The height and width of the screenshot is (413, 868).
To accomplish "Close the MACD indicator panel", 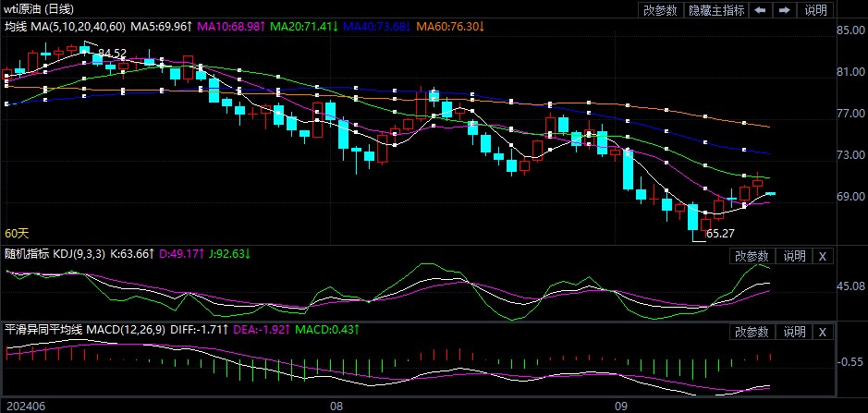I will tap(823, 332).
